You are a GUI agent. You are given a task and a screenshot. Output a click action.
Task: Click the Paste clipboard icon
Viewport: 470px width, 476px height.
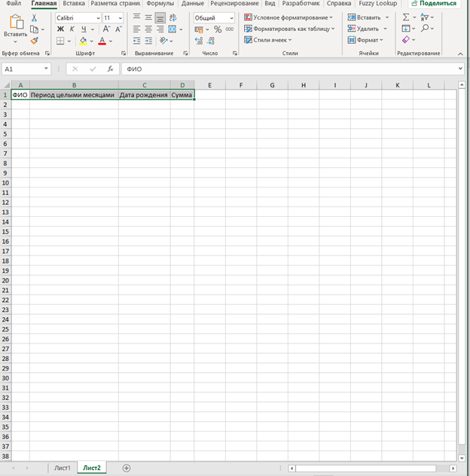(16, 22)
